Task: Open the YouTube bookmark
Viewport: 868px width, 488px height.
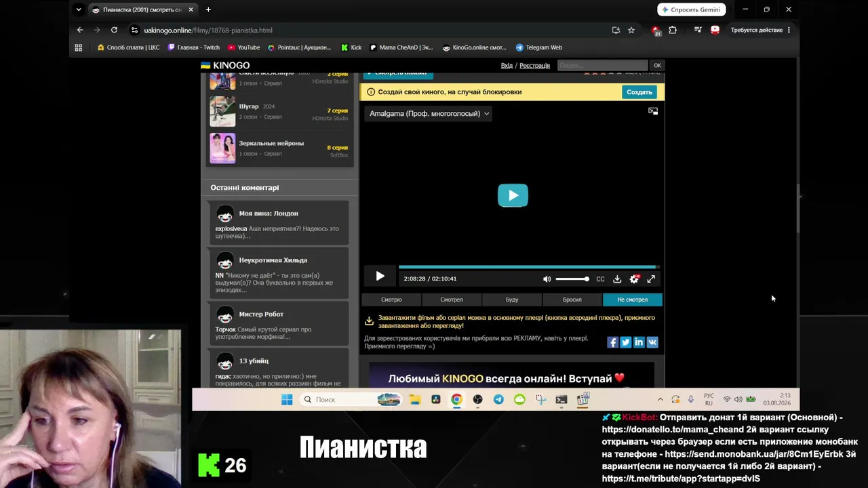Action: click(244, 47)
